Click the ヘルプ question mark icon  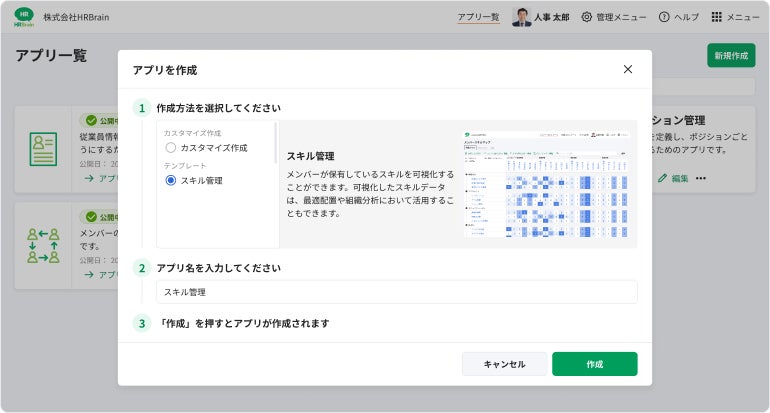(x=664, y=17)
